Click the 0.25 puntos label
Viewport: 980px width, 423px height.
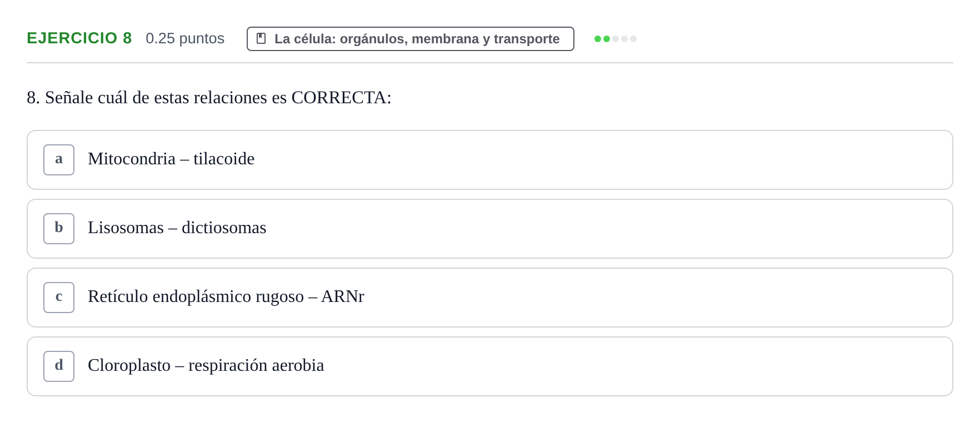coord(185,38)
